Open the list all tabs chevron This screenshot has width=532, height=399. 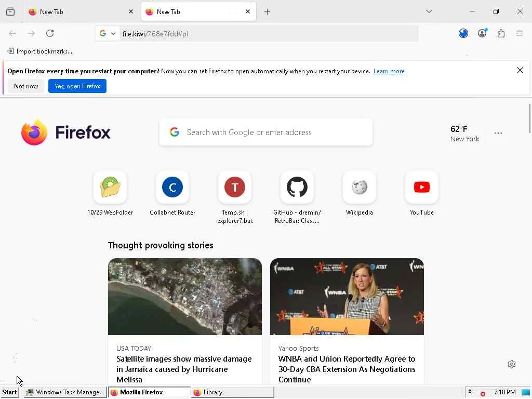pyautogui.click(x=429, y=11)
